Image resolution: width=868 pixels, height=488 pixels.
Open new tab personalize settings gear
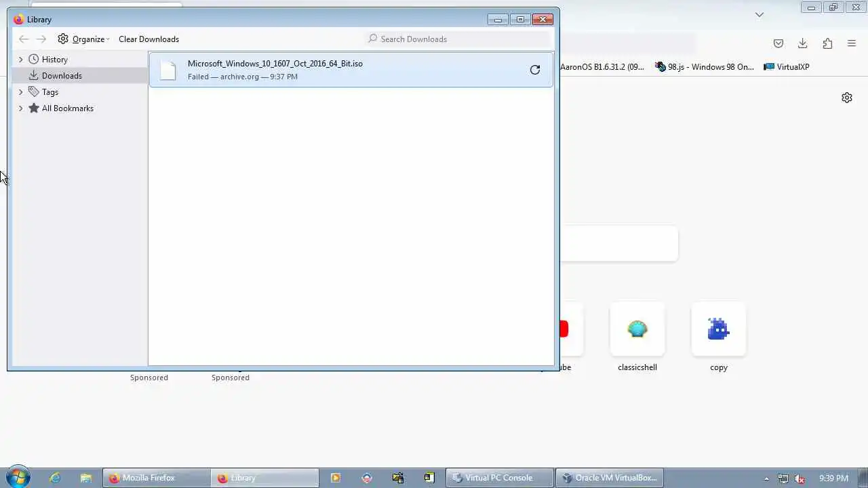point(847,98)
